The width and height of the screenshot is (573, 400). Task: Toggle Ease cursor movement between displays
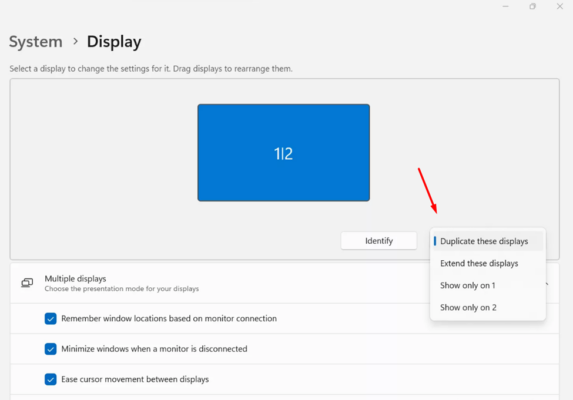tap(50, 379)
